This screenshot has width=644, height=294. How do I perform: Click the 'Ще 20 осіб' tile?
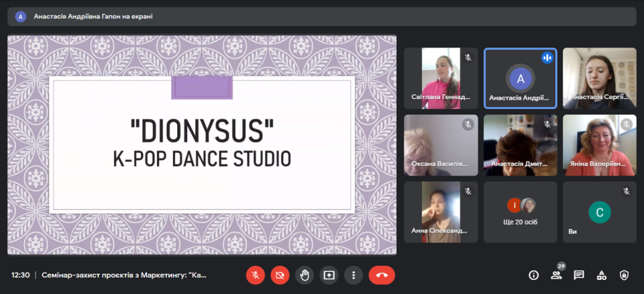click(520, 212)
